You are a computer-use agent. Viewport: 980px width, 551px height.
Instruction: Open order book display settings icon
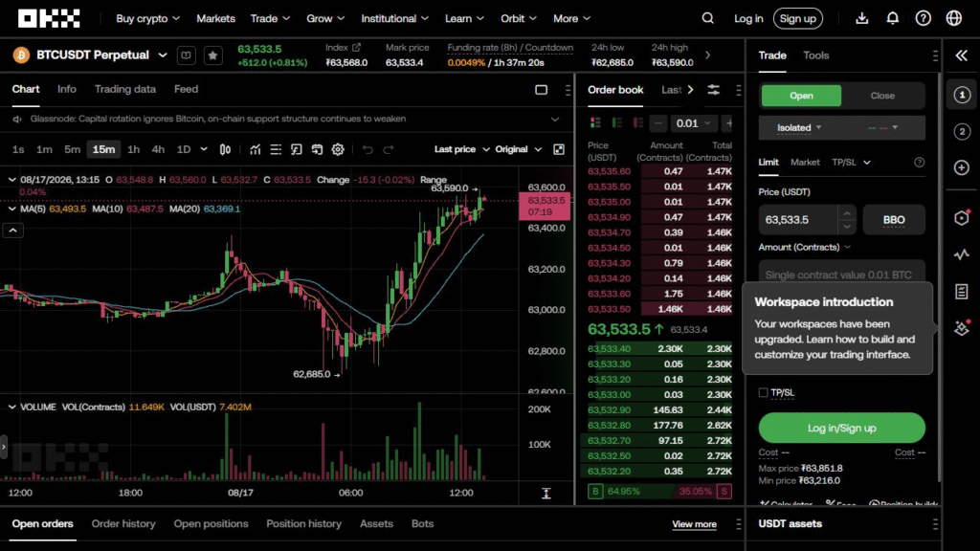(713, 90)
